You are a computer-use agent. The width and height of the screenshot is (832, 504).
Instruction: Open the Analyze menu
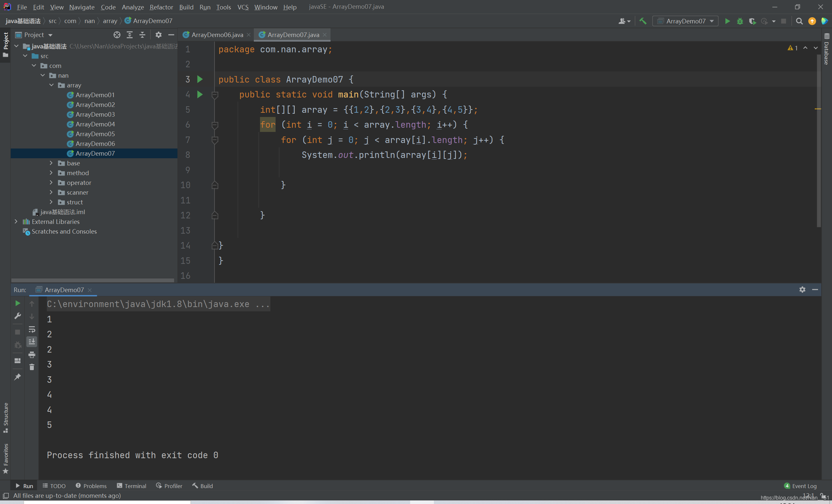pyautogui.click(x=133, y=7)
